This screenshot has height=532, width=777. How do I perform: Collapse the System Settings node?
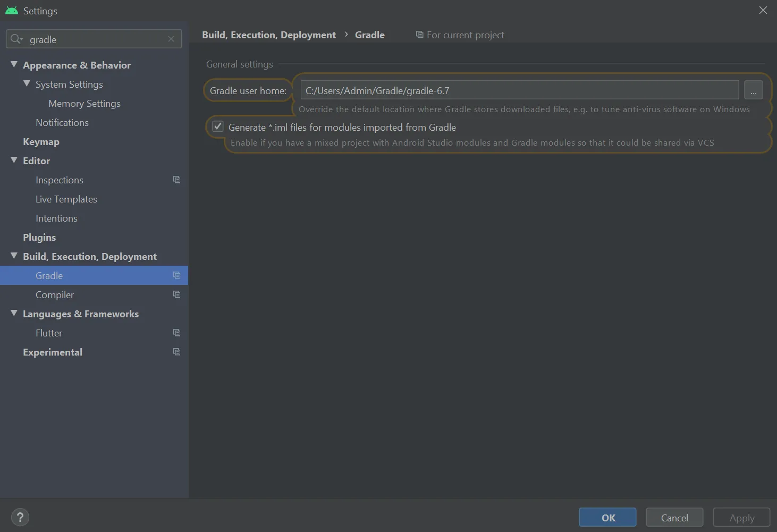coord(27,83)
